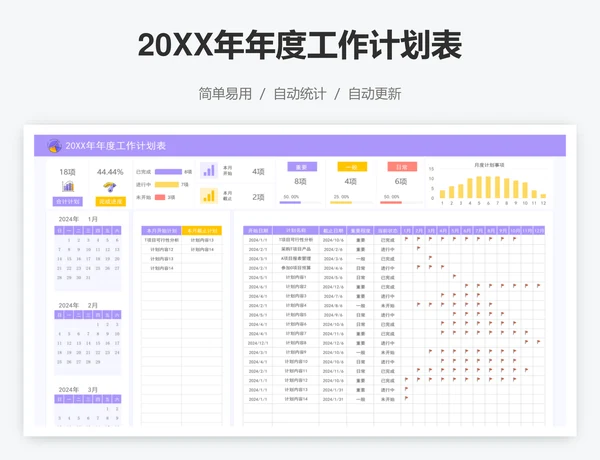
Task: Click day 31 in the 2024年 1月 calendar
Action: (x=88, y=277)
